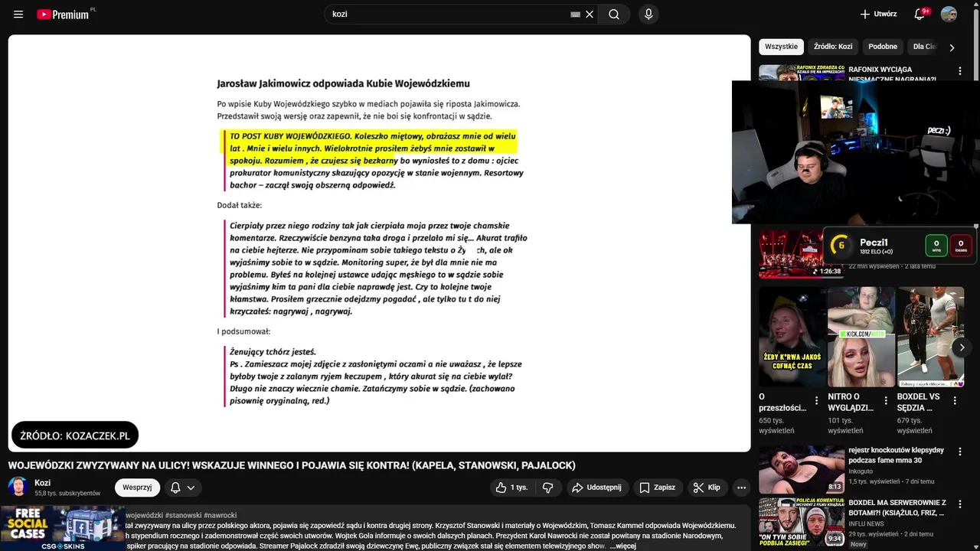The image size is (980, 551).
Task: Expand description with ...więcej
Action: (622, 546)
